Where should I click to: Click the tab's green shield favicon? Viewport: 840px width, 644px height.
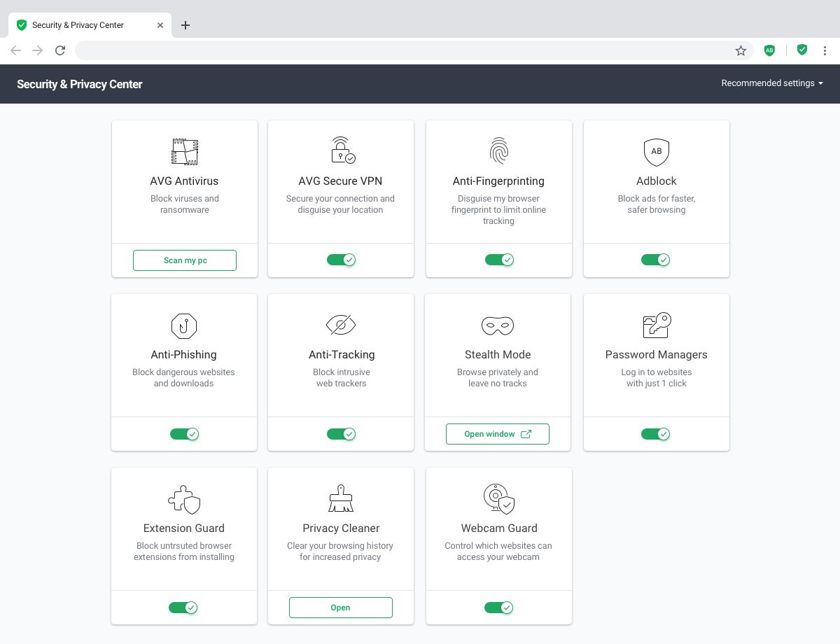click(22, 25)
